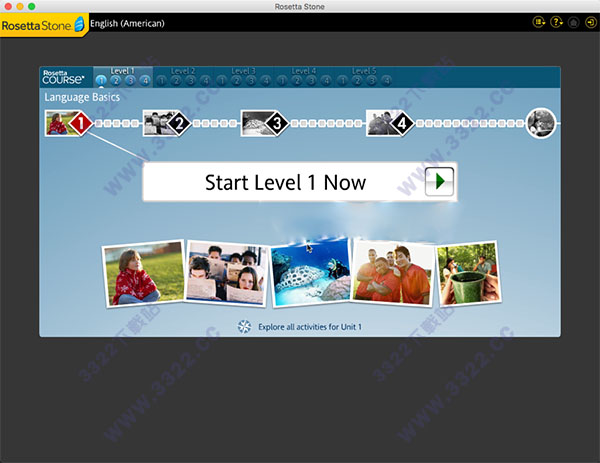
Task: Click the first activity square after Lesson 1
Action: (x=99, y=123)
